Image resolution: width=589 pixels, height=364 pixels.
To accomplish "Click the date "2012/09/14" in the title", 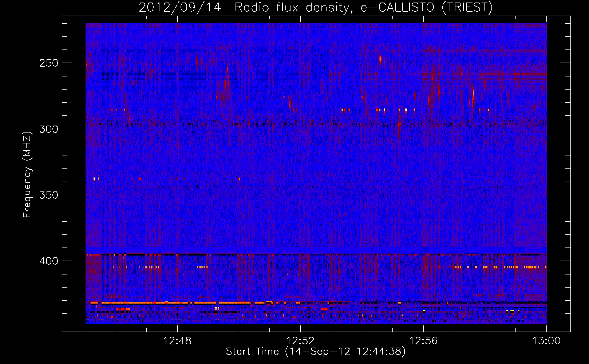I will (x=180, y=7).
